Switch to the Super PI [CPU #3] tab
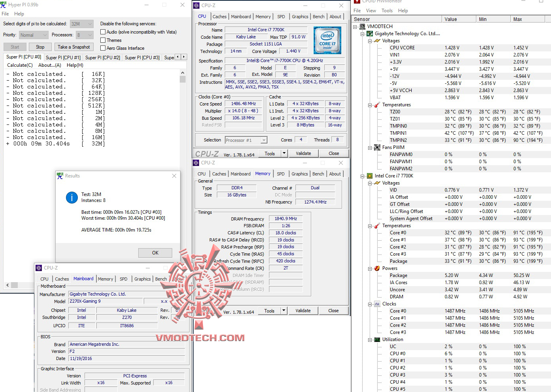 (142, 58)
